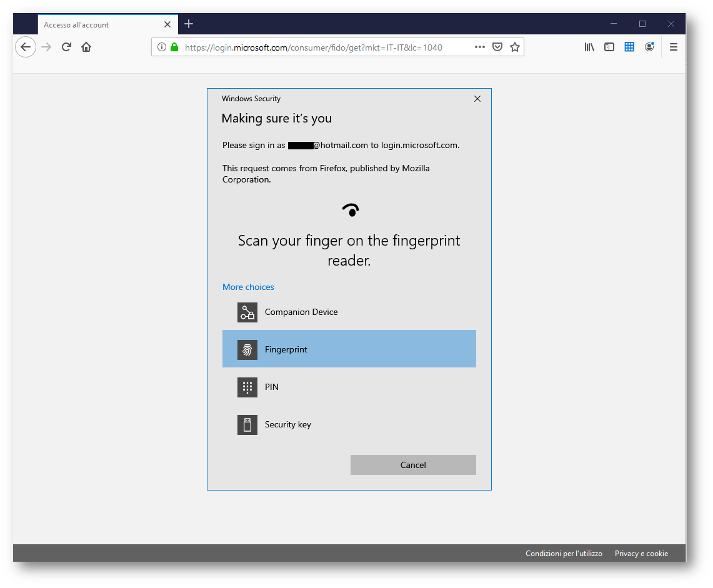713x588 pixels.
Task: Close the Accesso all'account tab
Action: tap(167, 24)
